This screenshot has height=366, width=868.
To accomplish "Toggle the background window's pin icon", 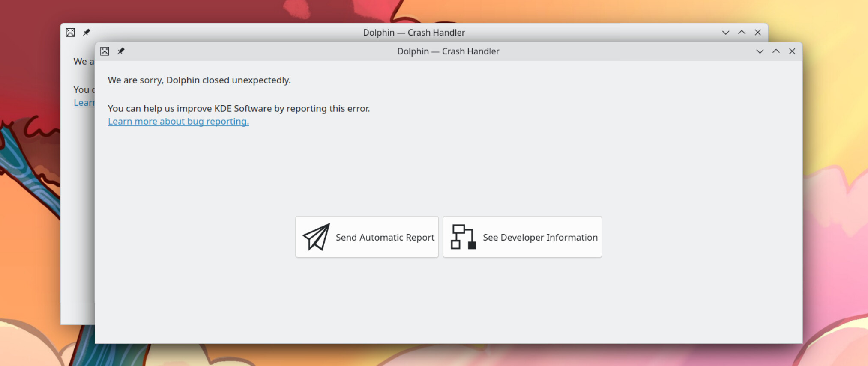I will [x=87, y=33].
